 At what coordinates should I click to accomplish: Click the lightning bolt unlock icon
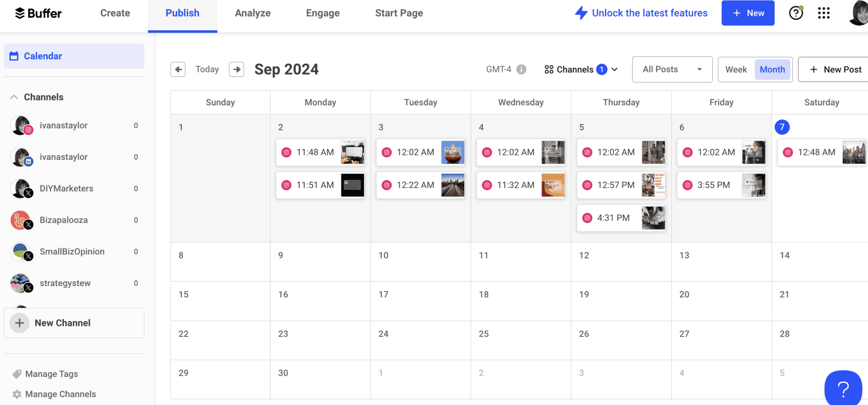pos(581,13)
